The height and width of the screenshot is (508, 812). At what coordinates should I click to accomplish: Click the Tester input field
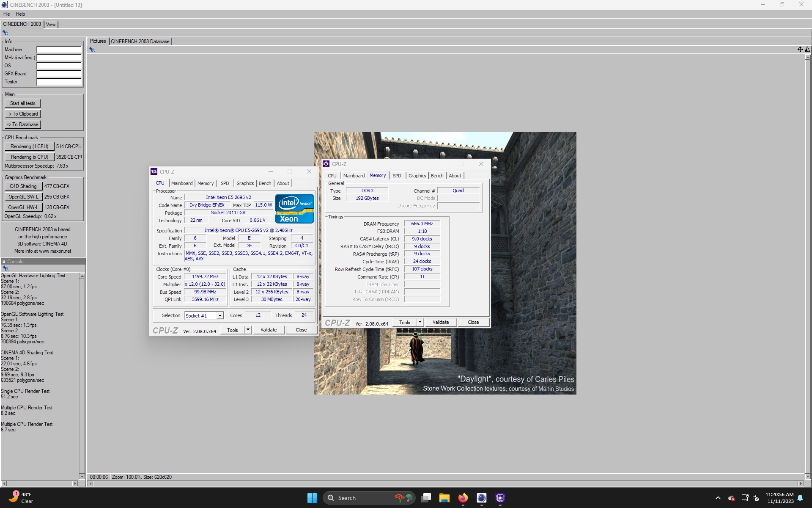[59, 82]
